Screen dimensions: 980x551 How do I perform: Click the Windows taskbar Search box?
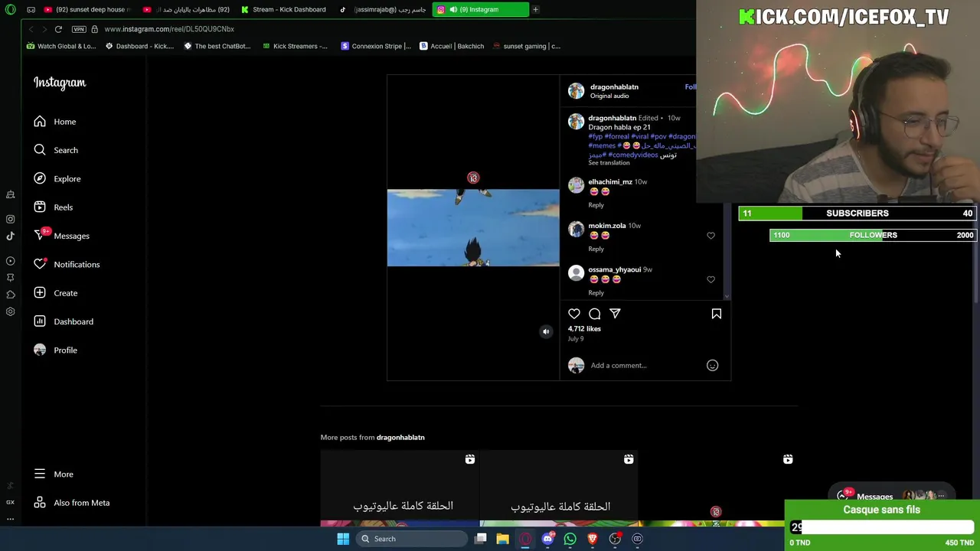point(412,539)
